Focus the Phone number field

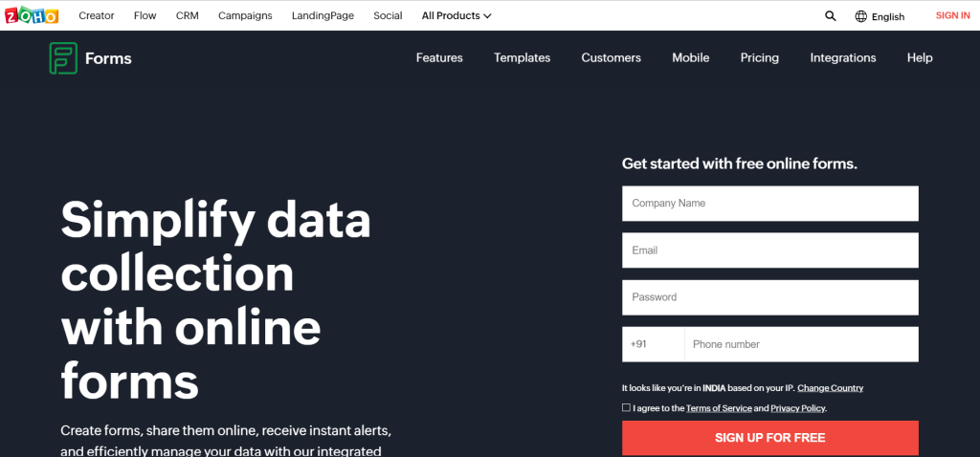pyautogui.click(x=802, y=344)
